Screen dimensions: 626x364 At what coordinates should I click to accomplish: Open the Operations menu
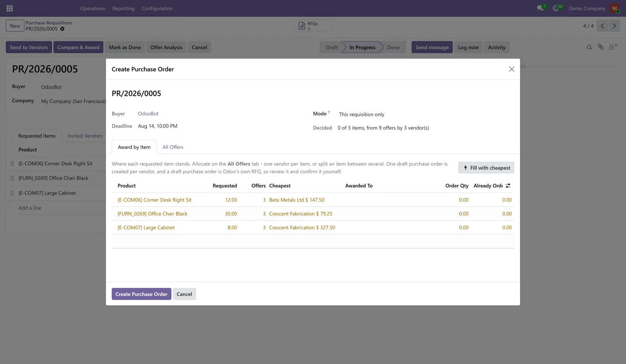[x=93, y=8]
